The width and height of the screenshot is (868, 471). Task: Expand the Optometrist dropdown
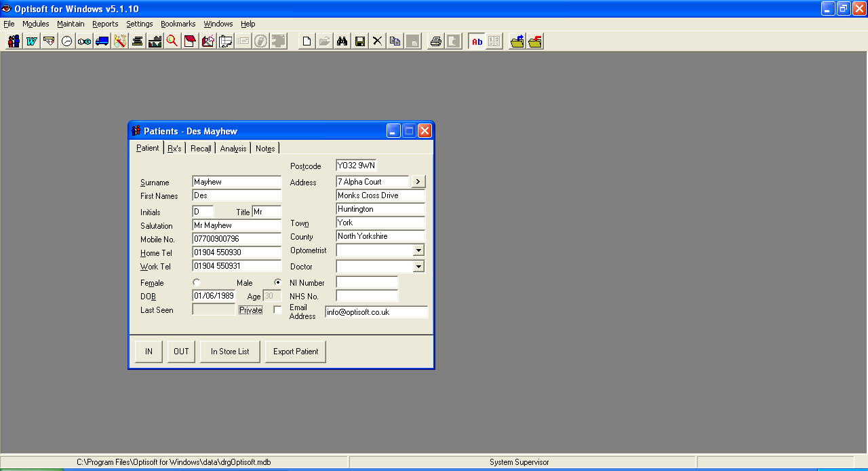(x=418, y=250)
